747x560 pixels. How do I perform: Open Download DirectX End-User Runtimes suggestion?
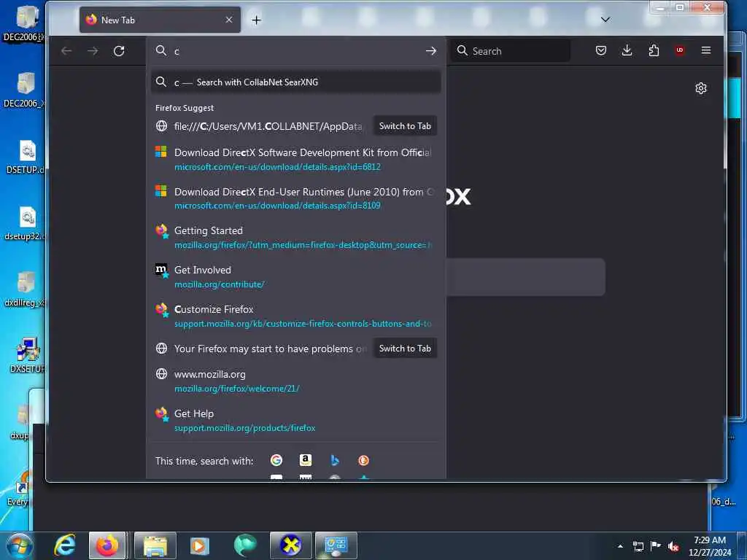(296, 198)
